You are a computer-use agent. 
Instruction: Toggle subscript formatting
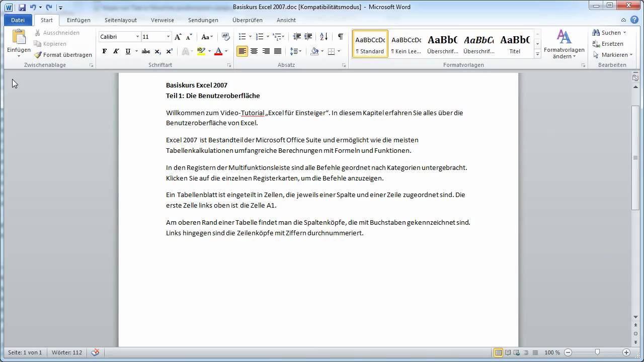[x=158, y=51]
